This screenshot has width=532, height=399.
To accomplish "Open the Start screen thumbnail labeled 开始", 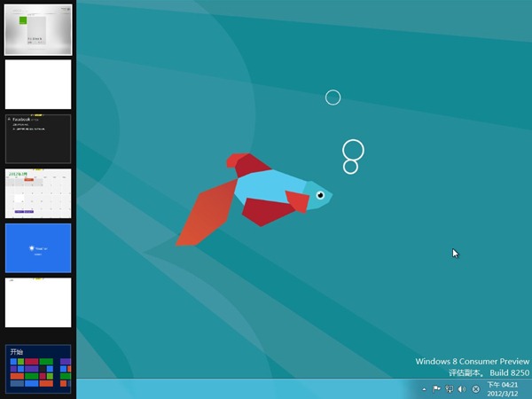I will [38, 369].
